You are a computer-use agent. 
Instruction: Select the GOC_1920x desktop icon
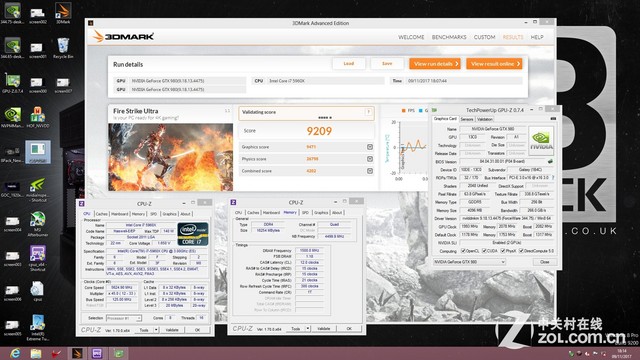tap(12, 188)
